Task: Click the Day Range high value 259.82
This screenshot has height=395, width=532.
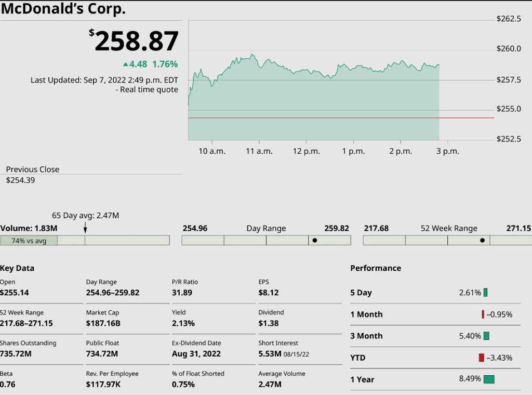Action: (337, 228)
